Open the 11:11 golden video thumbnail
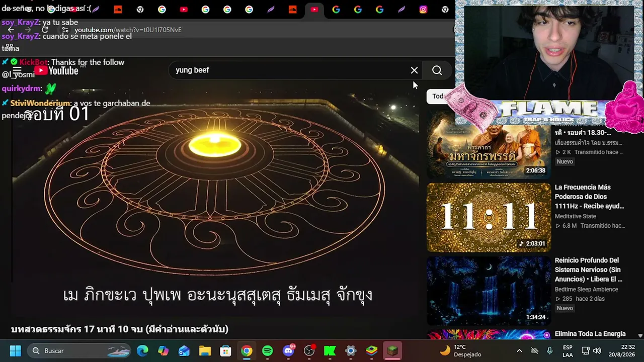The height and width of the screenshot is (362, 644). coord(489,217)
